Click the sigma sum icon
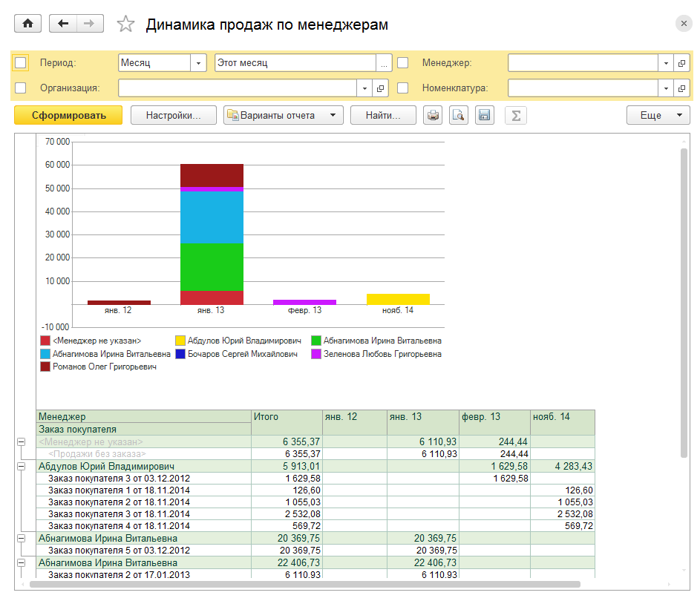The image size is (700, 601). pos(515,115)
